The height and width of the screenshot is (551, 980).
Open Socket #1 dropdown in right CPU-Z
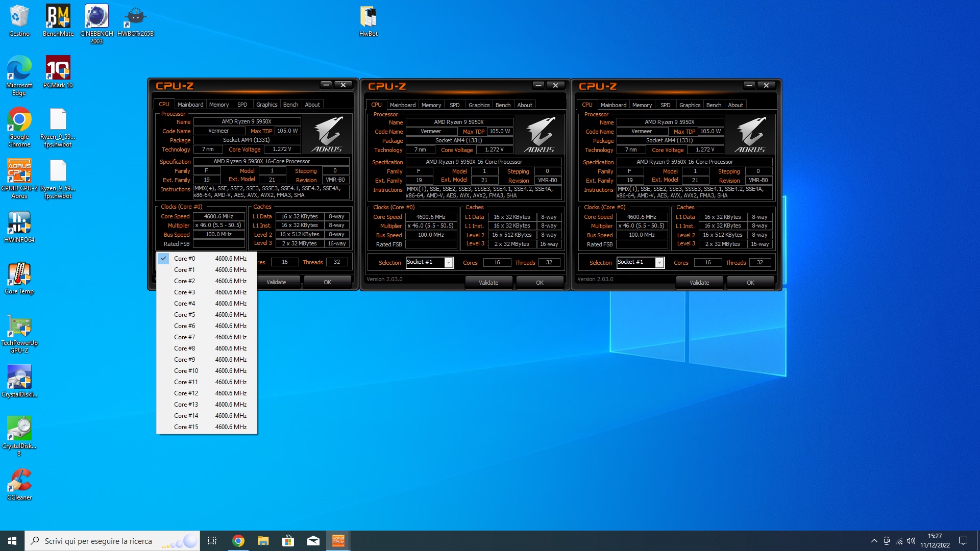(x=640, y=262)
